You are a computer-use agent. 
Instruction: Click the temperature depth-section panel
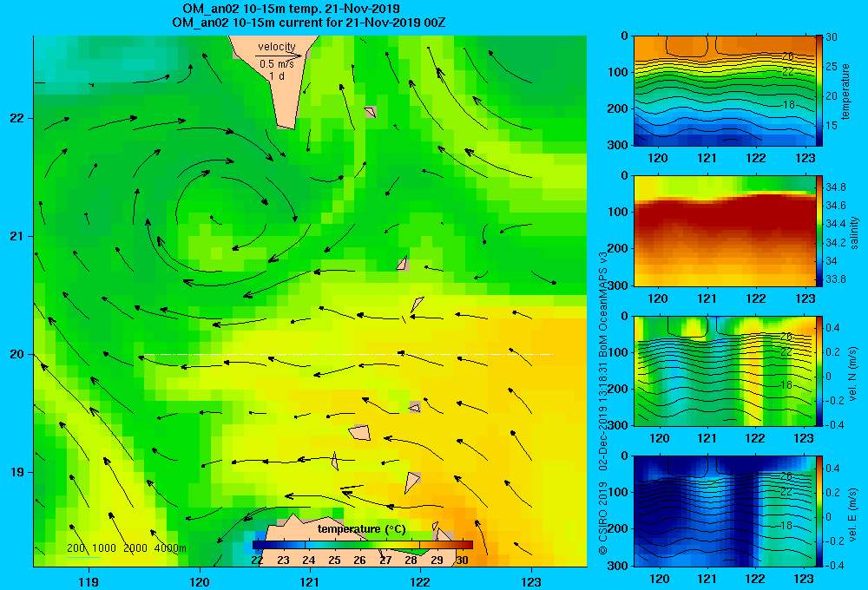725,91
